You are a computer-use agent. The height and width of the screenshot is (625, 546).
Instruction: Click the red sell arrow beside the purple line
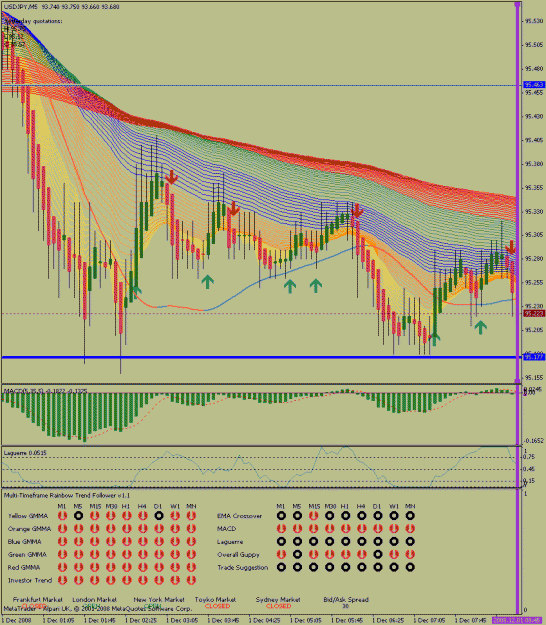[x=511, y=247]
